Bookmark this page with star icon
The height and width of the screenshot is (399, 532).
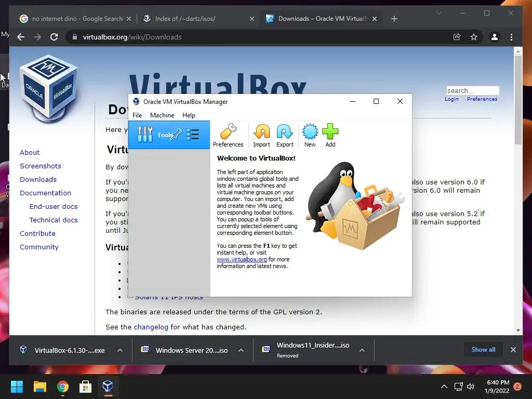(x=474, y=37)
